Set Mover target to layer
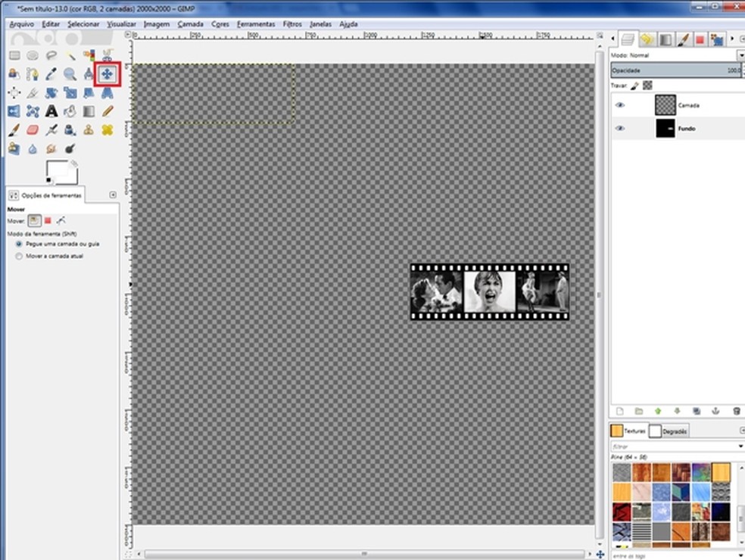The image size is (745, 560). [34, 220]
